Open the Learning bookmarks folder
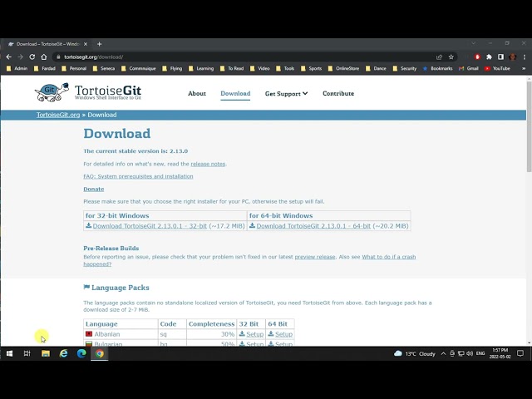The width and height of the screenshot is (532, 399). coord(201,68)
